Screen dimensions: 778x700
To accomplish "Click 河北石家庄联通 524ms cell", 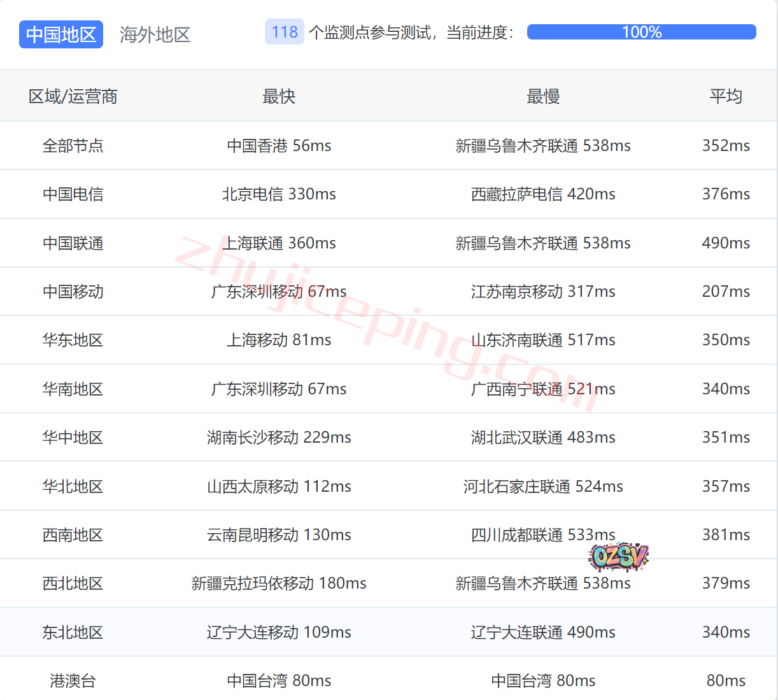I will point(542,487).
